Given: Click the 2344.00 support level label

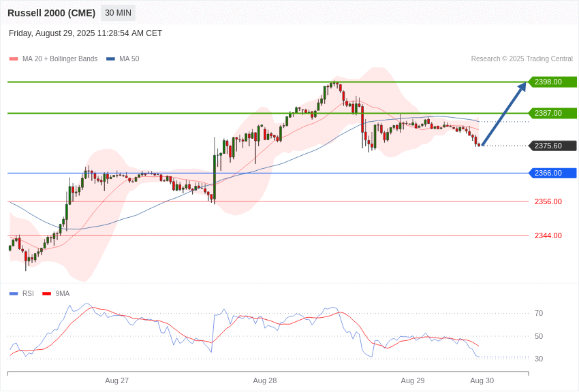Looking at the screenshot, I should [x=548, y=235].
